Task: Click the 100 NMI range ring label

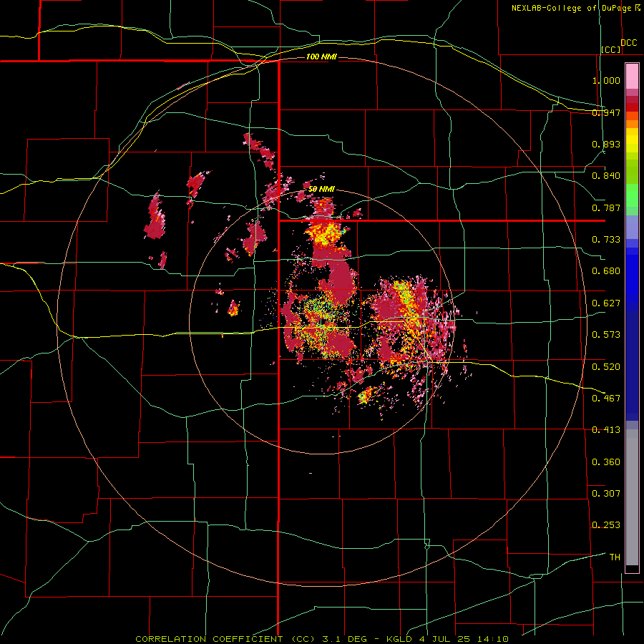Action: (321, 57)
